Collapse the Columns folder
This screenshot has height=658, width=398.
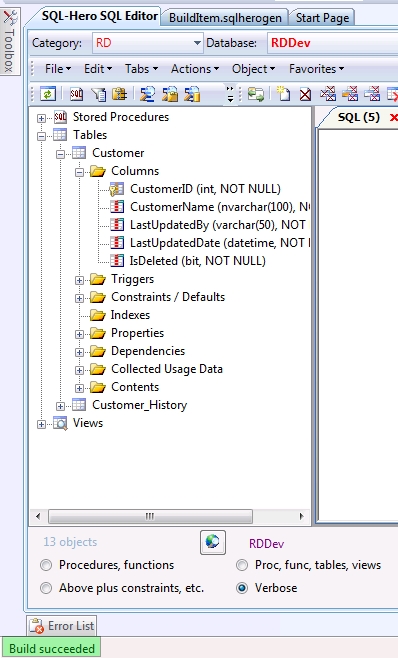pos(79,172)
